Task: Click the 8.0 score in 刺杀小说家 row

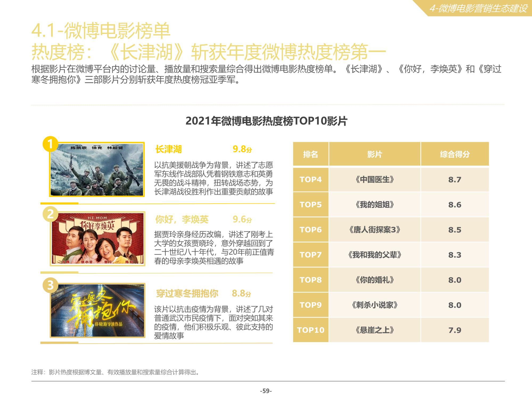Action: 455,305
